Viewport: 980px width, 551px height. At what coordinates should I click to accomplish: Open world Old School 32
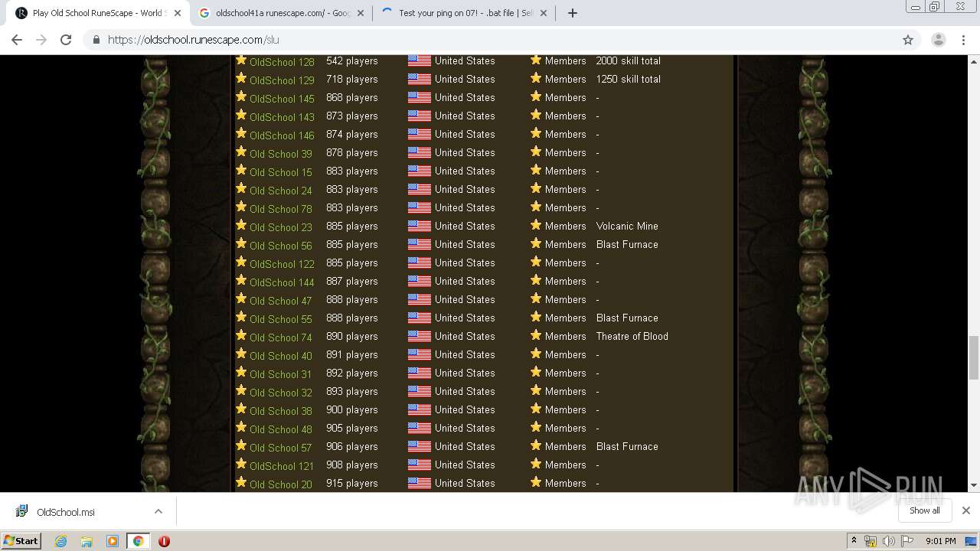281,392
